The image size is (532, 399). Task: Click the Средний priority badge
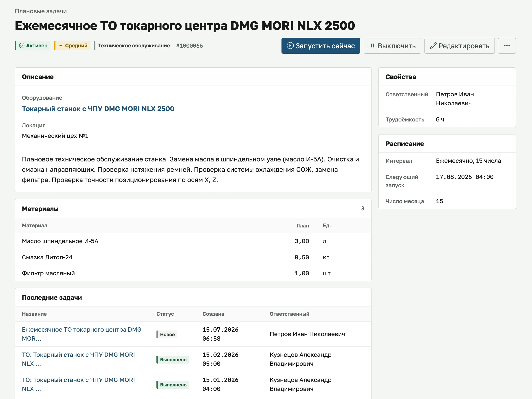click(72, 46)
